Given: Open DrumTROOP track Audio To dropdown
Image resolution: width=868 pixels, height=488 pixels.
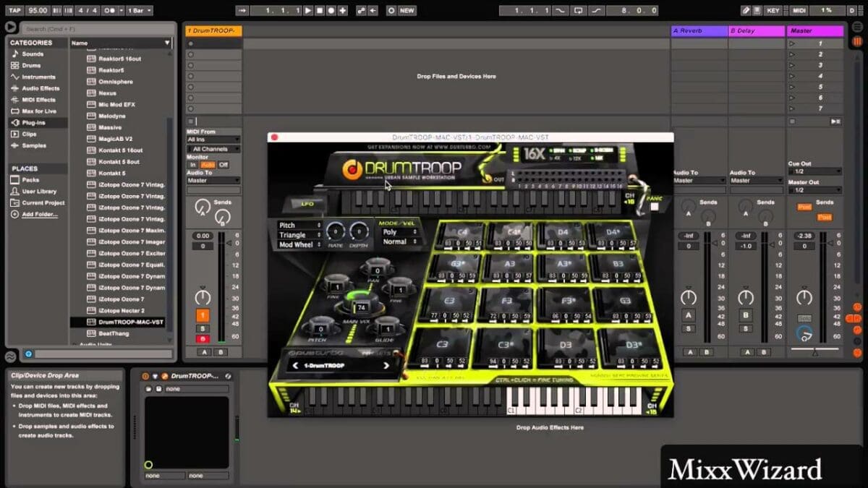Looking at the screenshot, I should (213, 181).
